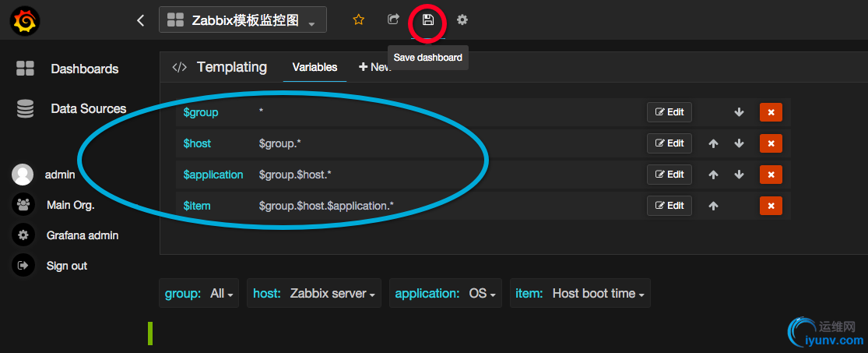Click the Grafana logo icon
This screenshot has width=868, height=353.
[x=26, y=21]
